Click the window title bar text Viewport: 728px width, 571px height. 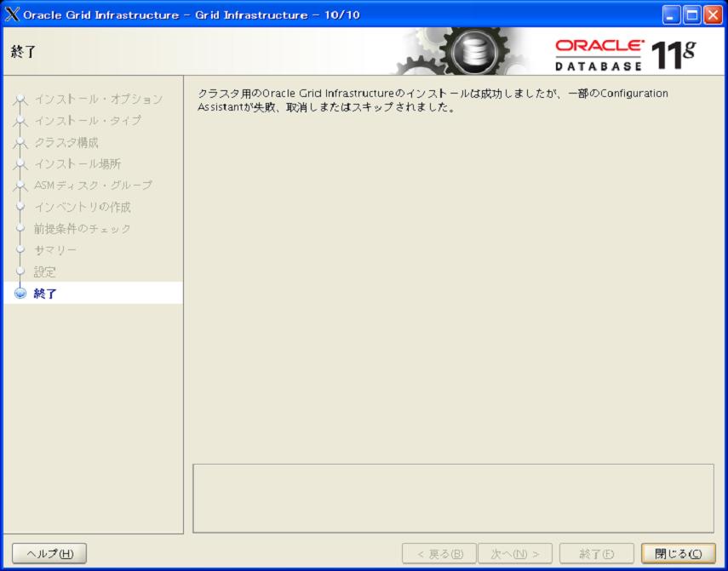[192, 14]
